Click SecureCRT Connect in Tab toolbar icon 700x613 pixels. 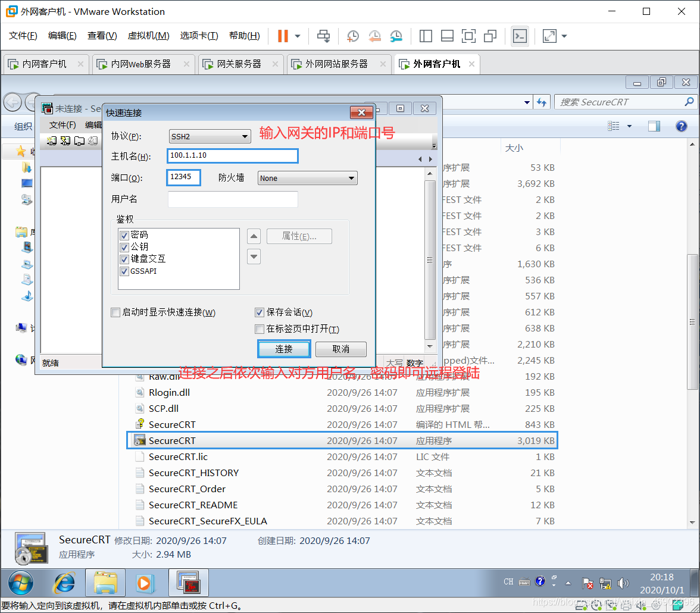tap(80, 141)
